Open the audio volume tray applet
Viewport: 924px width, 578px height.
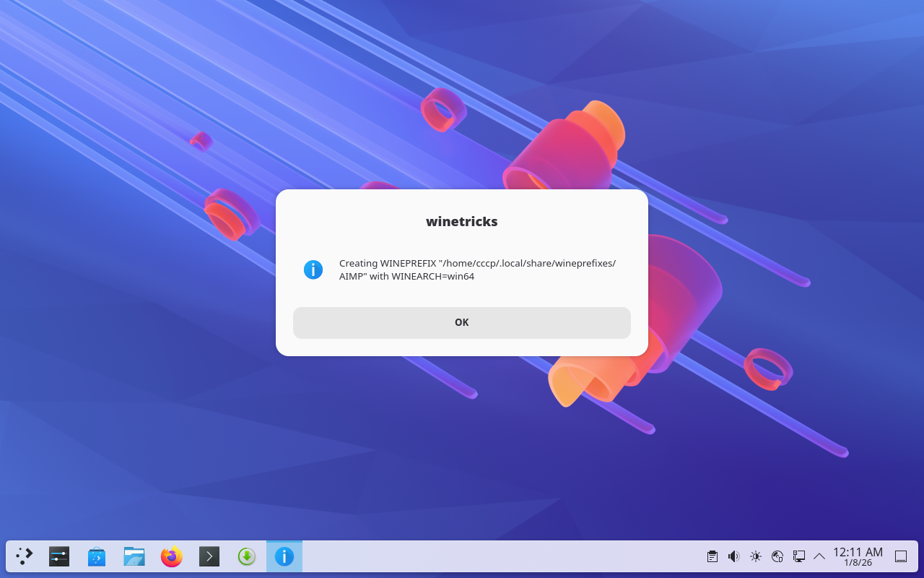pyautogui.click(x=734, y=556)
